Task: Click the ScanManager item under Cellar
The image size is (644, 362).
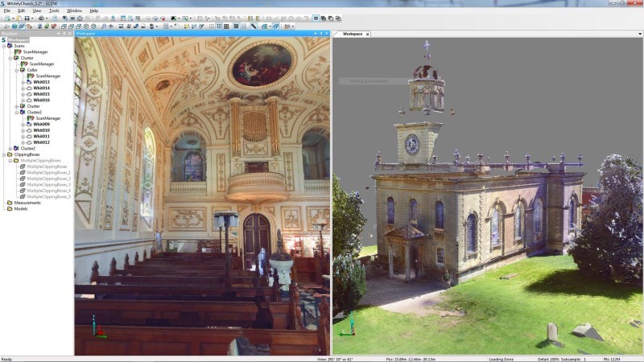Action: tap(48, 76)
